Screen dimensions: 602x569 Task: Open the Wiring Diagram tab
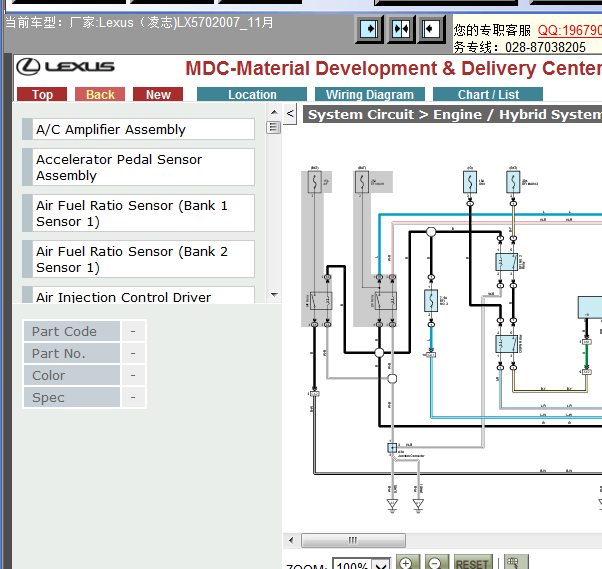(370, 94)
